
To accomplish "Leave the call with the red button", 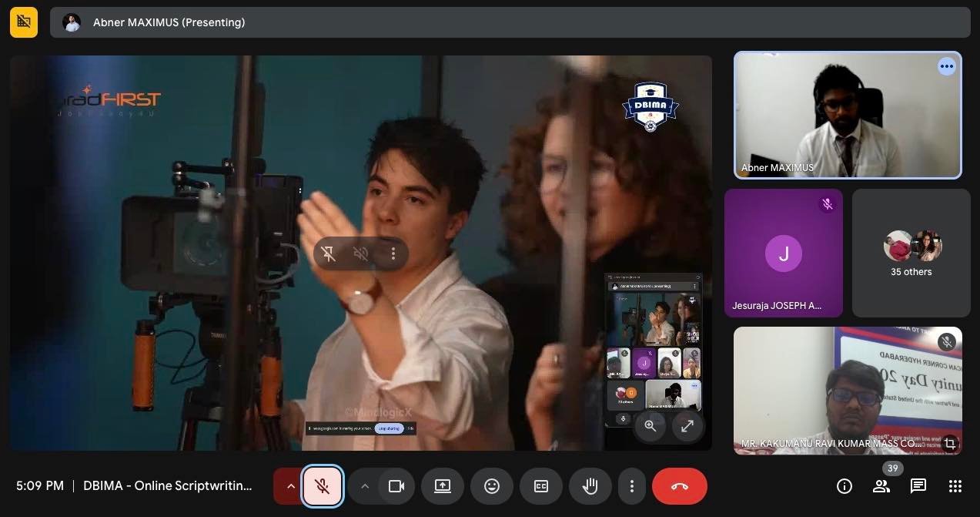I will click(x=679, y=486).
